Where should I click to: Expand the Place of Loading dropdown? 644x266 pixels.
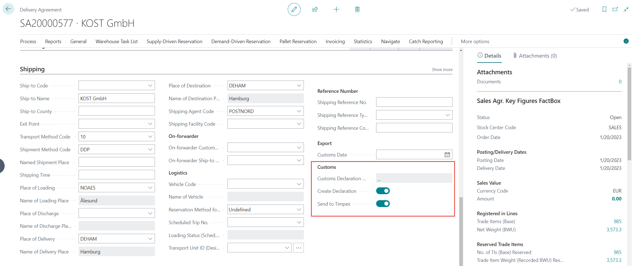150,188
